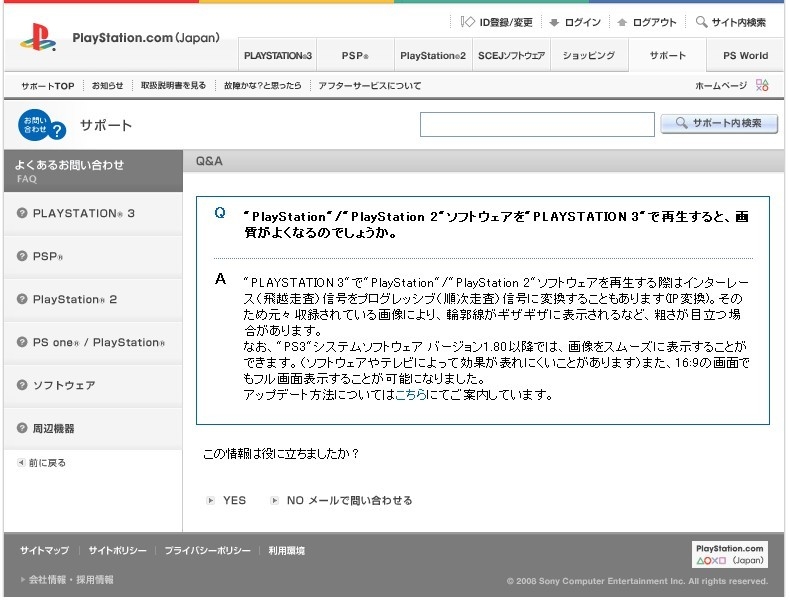Click the ホームページ link

point(720,86)
